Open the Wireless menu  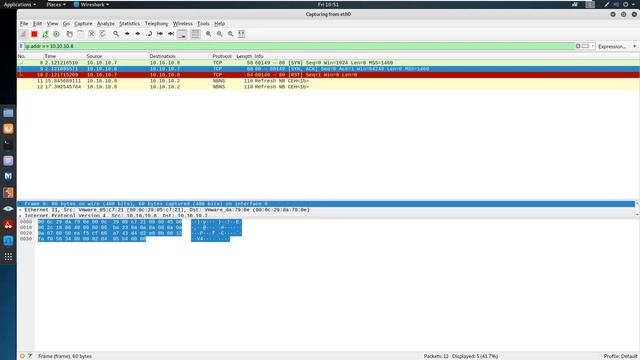point(182,24)
